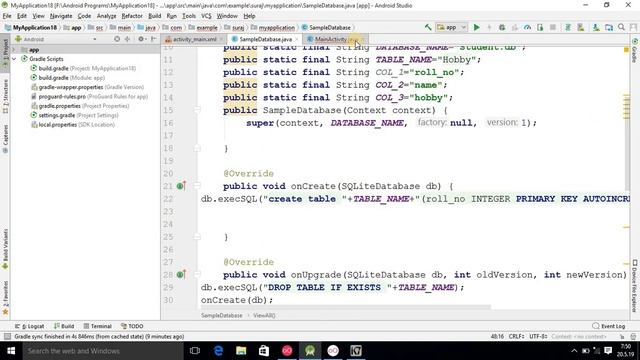Switch to the MainActivity.java tab

(336, 39)
